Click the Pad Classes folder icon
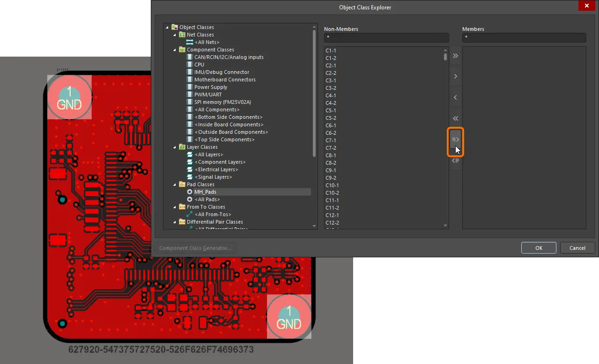The height and width of the screenshot is (364, 599). pos(182,184)
